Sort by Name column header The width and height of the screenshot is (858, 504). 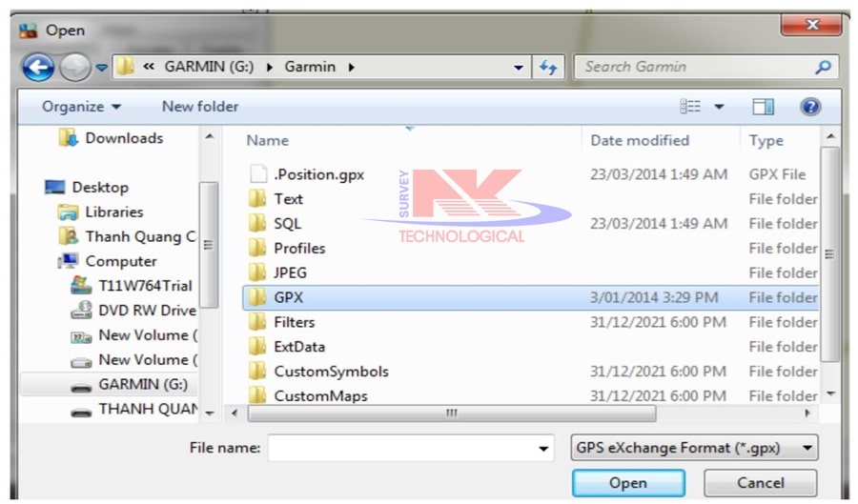268,140
